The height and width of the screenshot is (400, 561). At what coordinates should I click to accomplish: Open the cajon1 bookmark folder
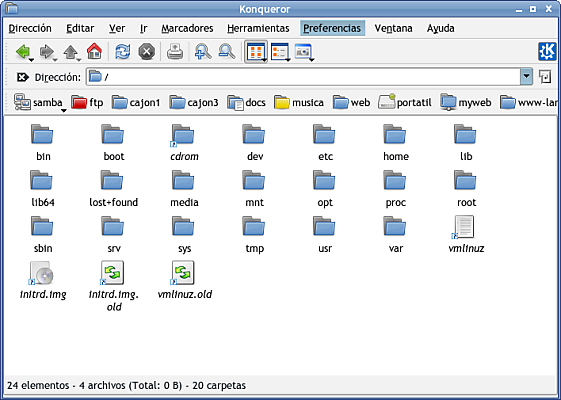coord(136,103)
